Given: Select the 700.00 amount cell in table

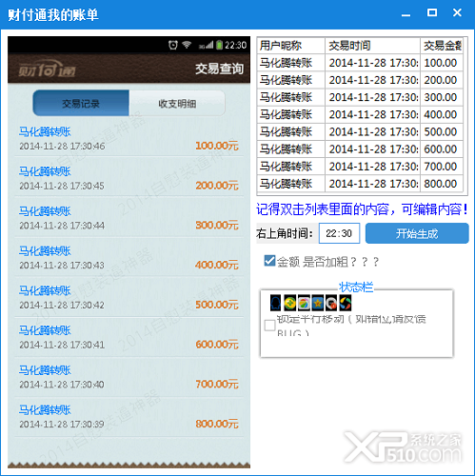Looking at the screenshot, I should click(442, 167).
